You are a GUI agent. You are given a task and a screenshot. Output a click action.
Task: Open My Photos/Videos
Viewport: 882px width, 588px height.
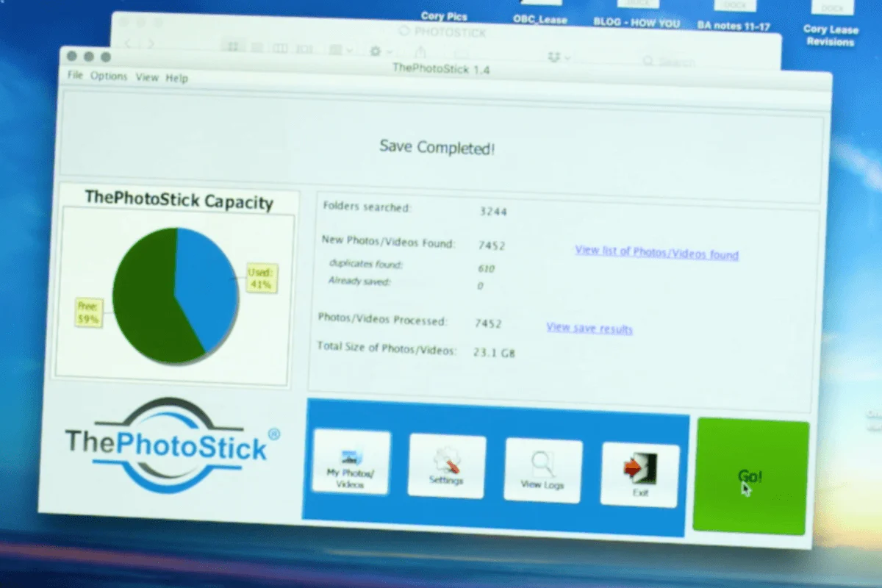pyautogui.click(x=351, y=462)
